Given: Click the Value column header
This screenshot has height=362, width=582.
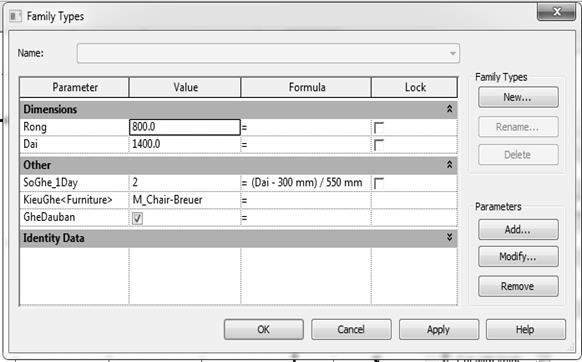Looking at the screenshot, I should tap(185, 87).
